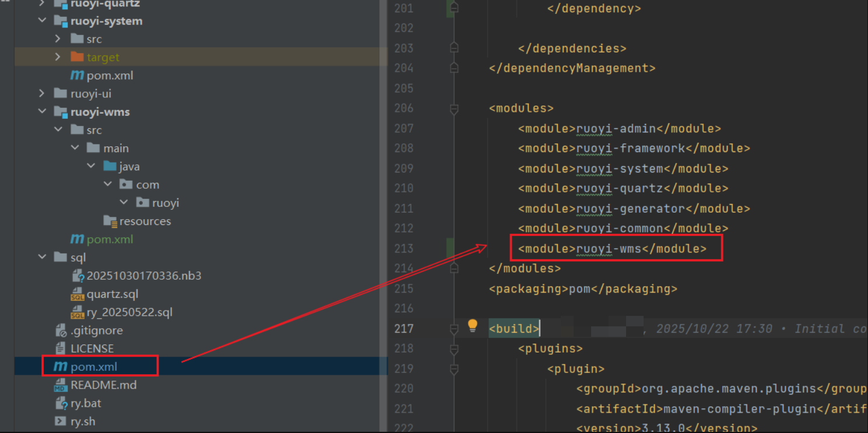The height and width of the screenshot is (433, 868).
Task: Fold the modules block at line 206
Action: pos(454,108)
